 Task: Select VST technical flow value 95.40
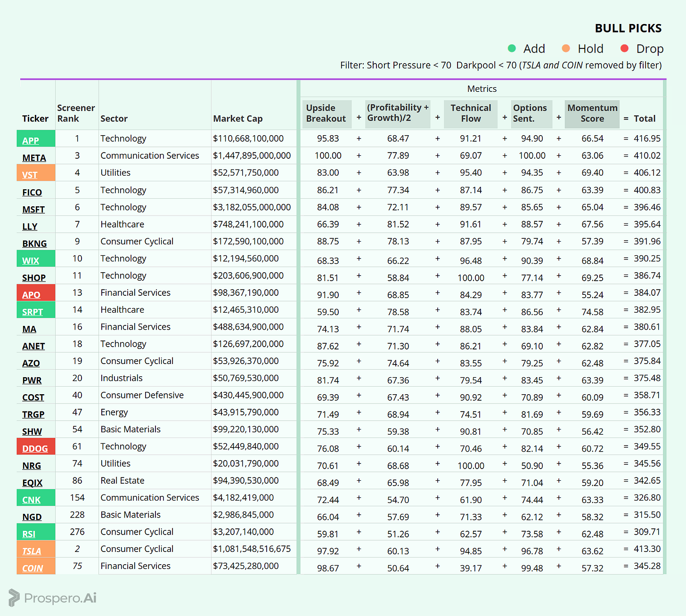point(471,173)
